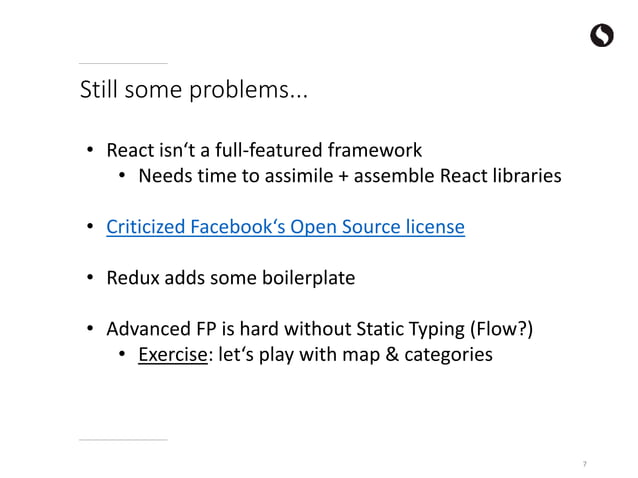This screenshot has width=638, height=478.
Task: Click the bullet before React isn't line
Action: [x=90, y=150]
